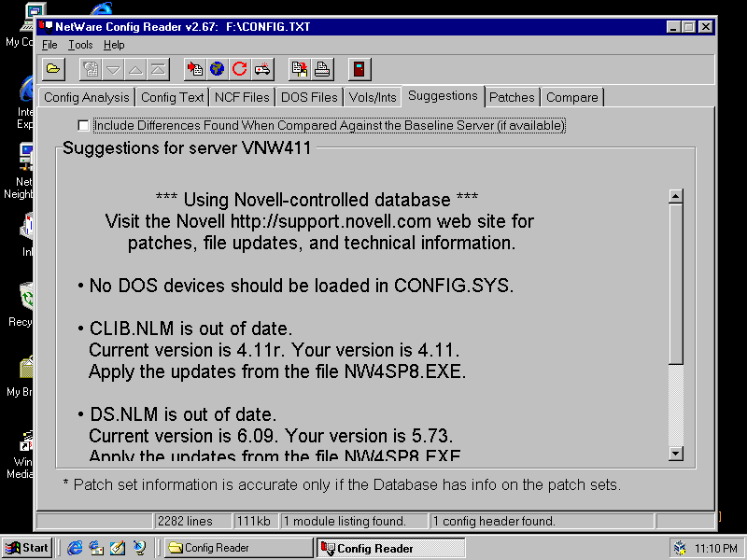747x560 pixels.
Task: Go to the Vols/Ints tab
Action: pos(373,97)
